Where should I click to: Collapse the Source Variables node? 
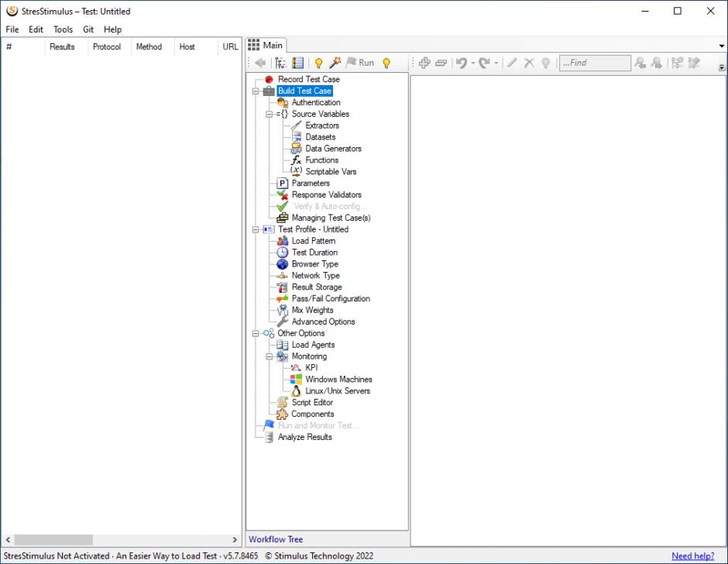(269, 114)
